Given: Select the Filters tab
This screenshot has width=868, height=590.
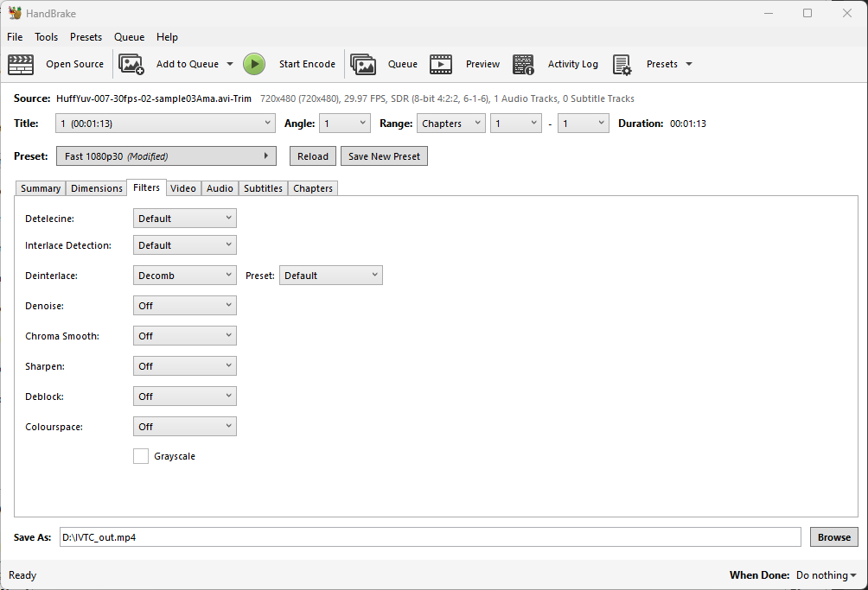Looking at the screenshot, I should pyautogui.click(x=146, y=187).
